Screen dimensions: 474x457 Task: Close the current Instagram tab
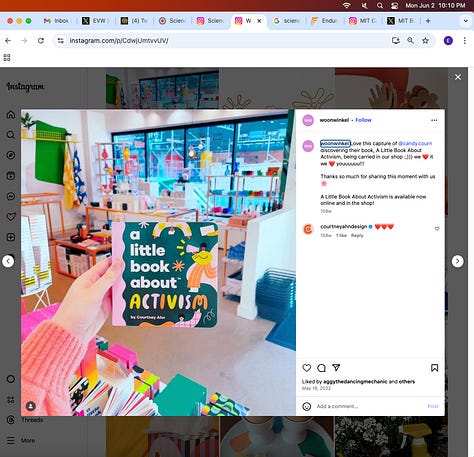pyautogui.click(x=259, y=21)
